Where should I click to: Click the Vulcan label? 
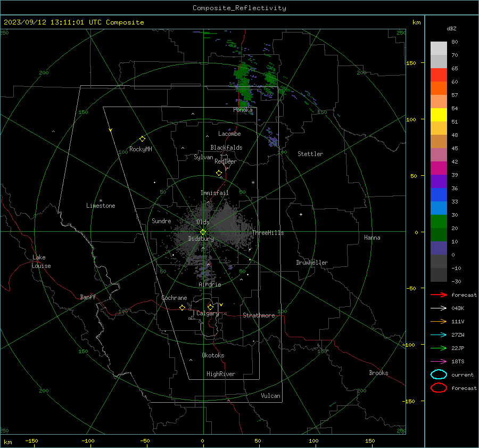(270, 396)
